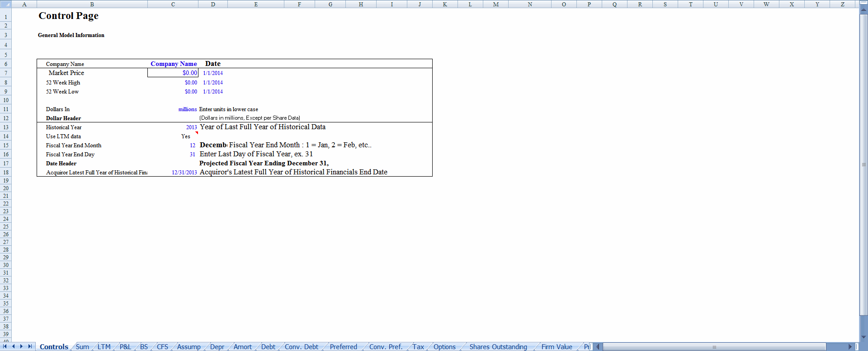Select 52 Week High $0.00 value
Viewport: 868px width, 351px height.
point(191,83)
